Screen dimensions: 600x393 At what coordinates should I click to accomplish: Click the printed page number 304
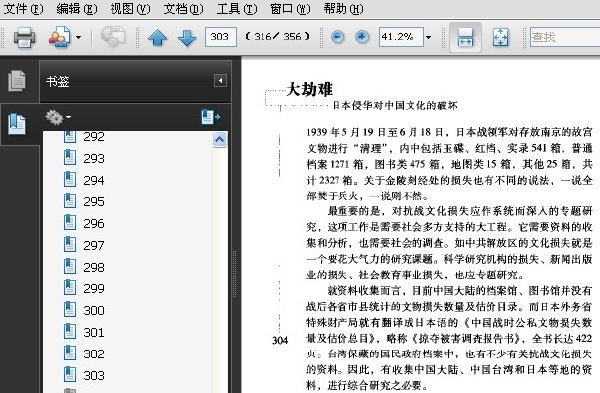[280, 340]
